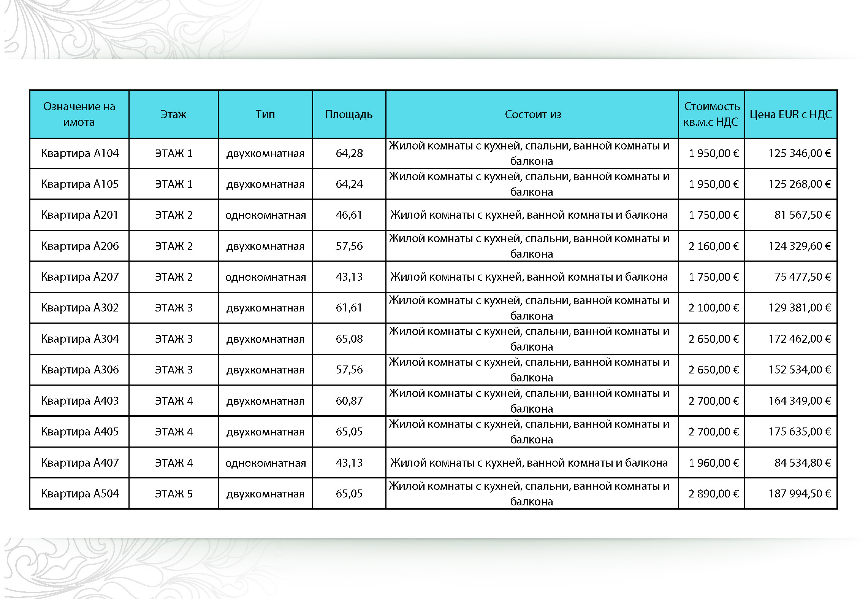The image size is (868, 599).
Task: Click price 187 994,50 € cell
Action: (x=799, y=493)
